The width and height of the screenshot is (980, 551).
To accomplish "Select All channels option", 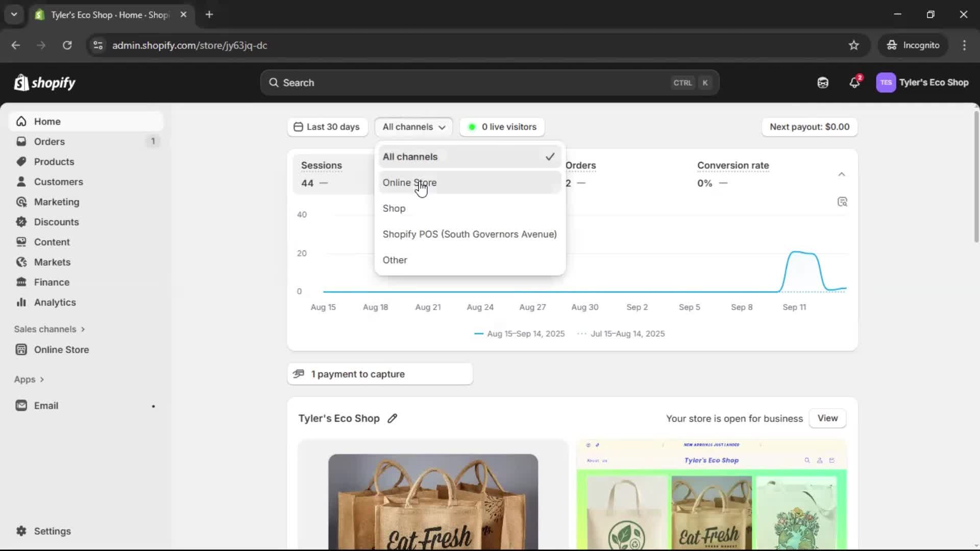I will point(470,157).
